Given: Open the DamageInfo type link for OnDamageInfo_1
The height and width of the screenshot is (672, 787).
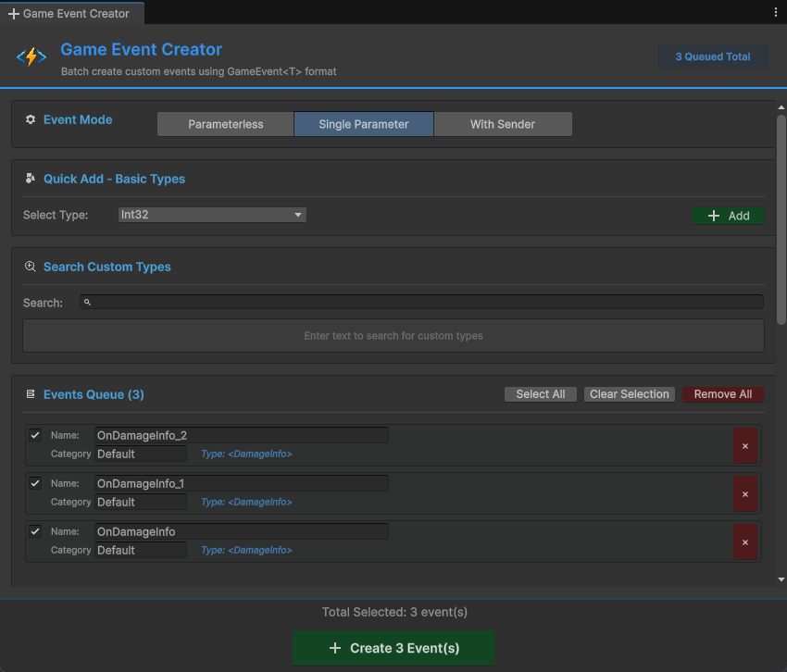Looking at the screenshot, I should [248, 502].
